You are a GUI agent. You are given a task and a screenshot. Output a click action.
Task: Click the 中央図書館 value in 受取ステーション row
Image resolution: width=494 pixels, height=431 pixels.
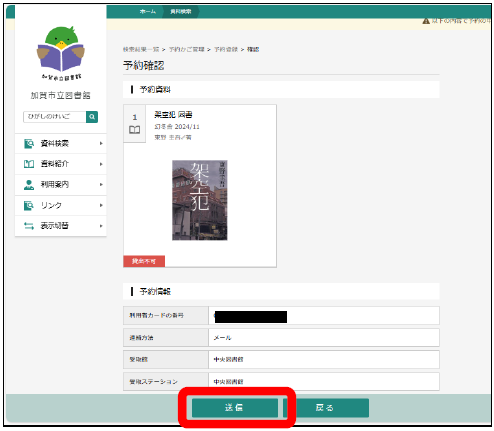(228, 382)
